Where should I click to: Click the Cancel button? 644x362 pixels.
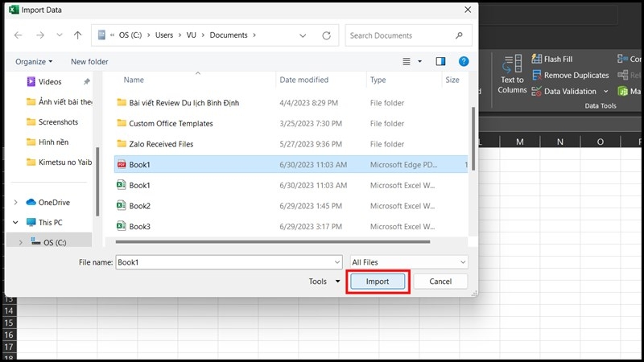(x=440, y=282)
